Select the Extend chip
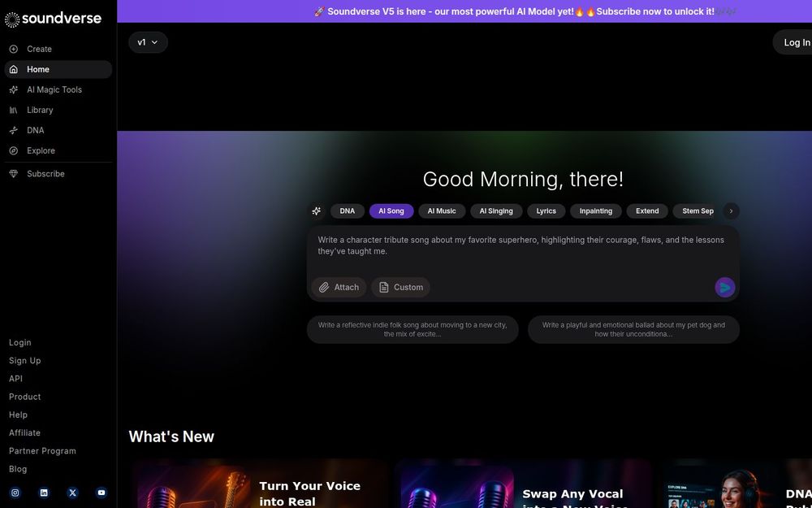The width and height of the screenshot is (812, 508). coord(647,211)
